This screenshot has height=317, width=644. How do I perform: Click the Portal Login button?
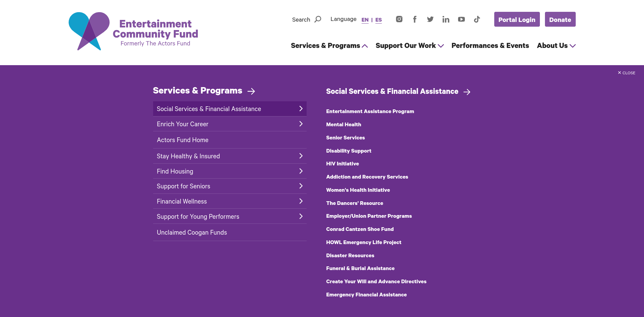click(517, 19)
